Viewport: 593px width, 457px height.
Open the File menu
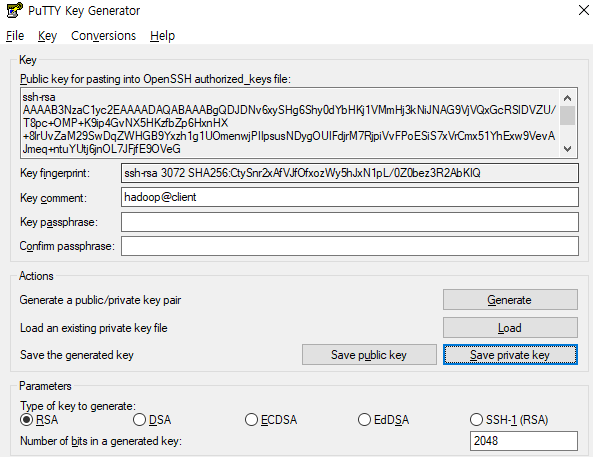pos(15,36)
